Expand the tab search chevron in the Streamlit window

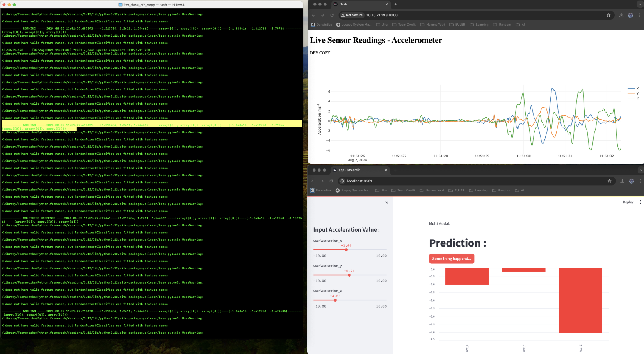(x=640, y=170)
